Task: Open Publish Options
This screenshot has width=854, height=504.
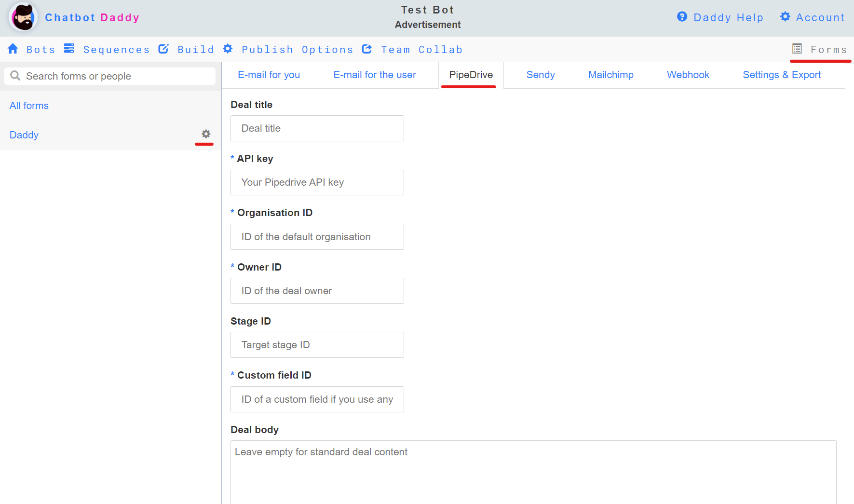Action: pyautogui.click(x=298, y=50)
